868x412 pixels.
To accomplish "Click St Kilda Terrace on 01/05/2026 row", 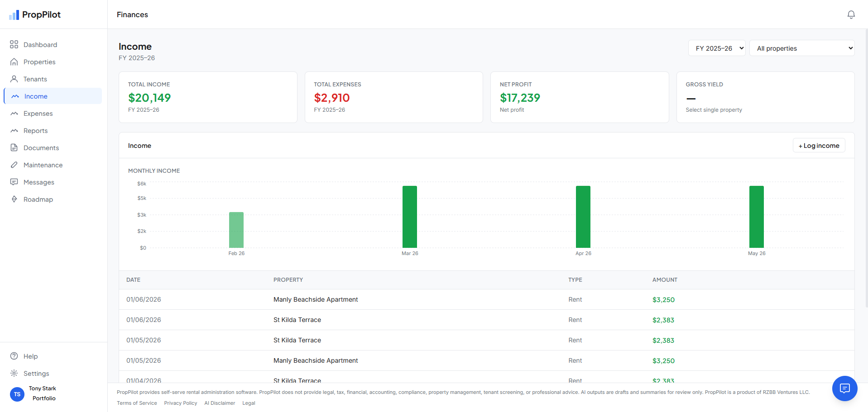I will click(297, 340).
